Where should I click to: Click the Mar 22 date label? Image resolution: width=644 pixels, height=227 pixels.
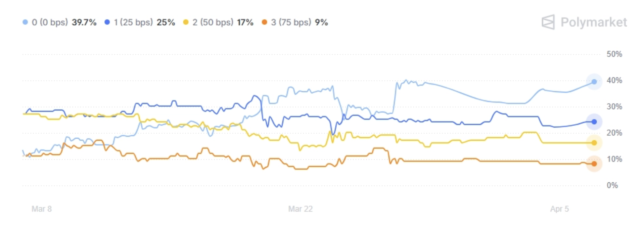[x=300, y=209]
